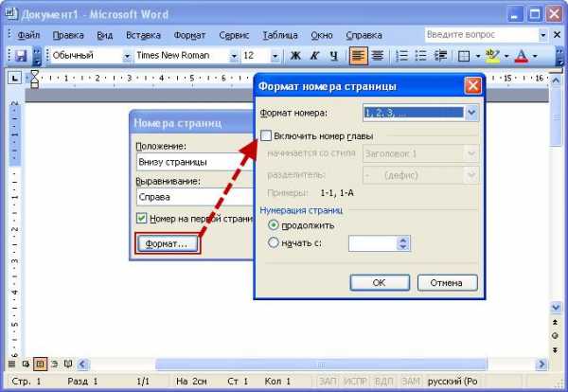Click the horizontal scrollbar thumb

(321, 365)
